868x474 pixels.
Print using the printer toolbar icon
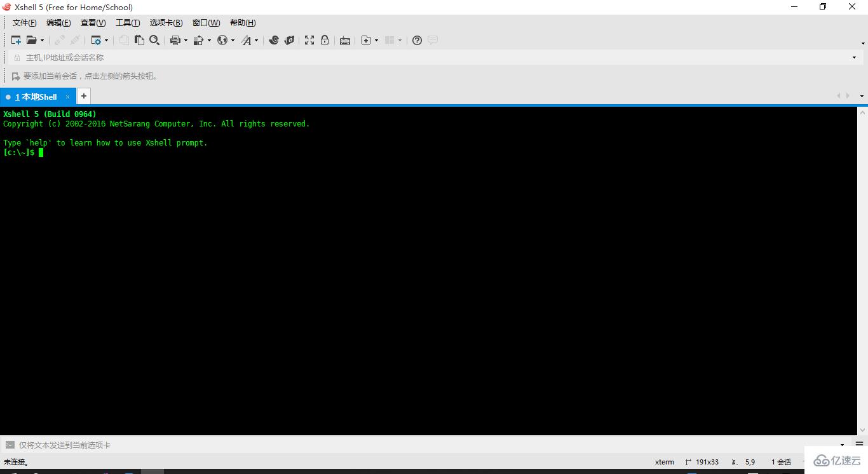coord(175,40)
